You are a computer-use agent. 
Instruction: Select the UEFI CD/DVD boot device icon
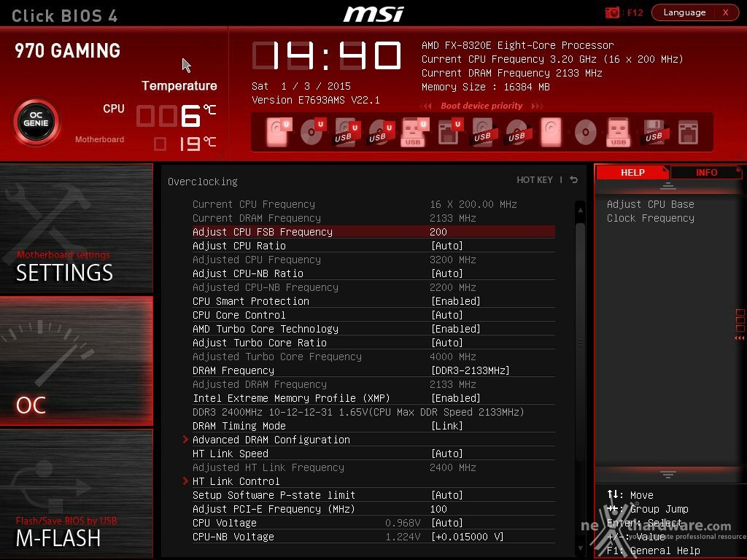(312, 132)
